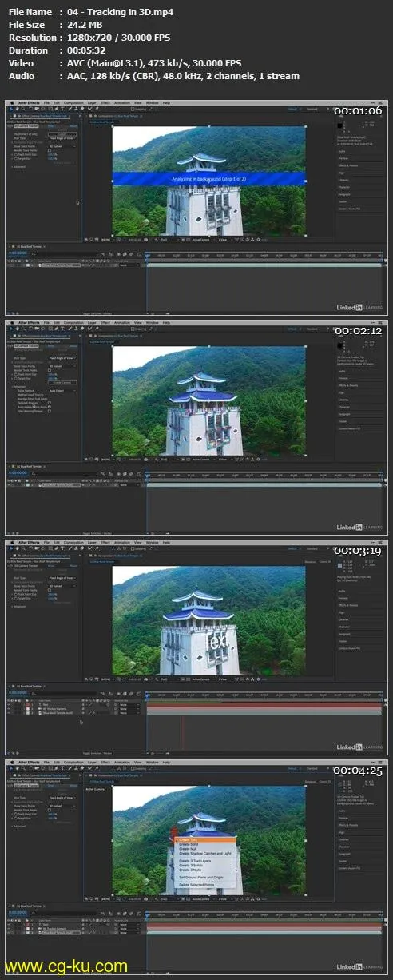Open the Effect menu in the 00:02:12 frame
The width and height of the screenshot is (393, 980).
coord(105,322)
